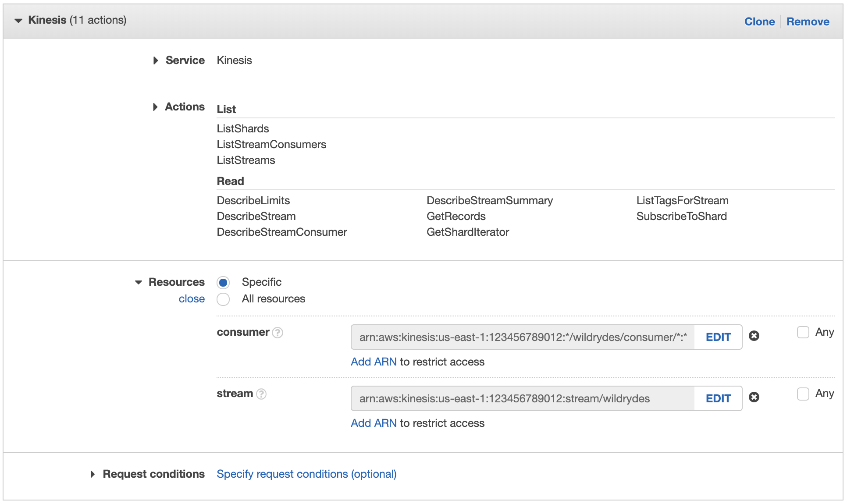Click the ListTagsForStream action

pos(683,200)
